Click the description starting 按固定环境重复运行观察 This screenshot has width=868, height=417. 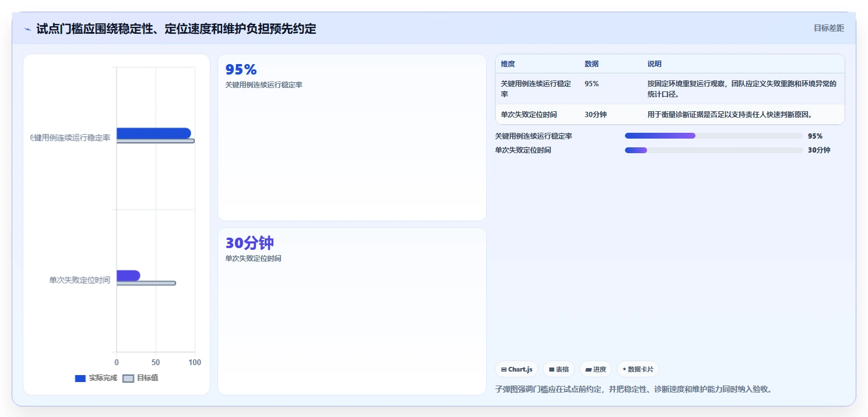coord(742,89)
